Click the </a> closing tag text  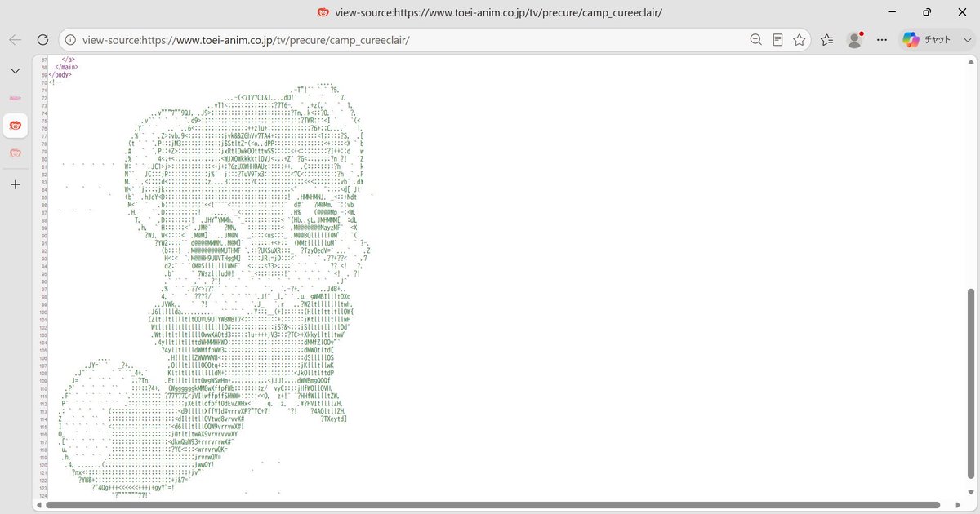tap(69, 60)
